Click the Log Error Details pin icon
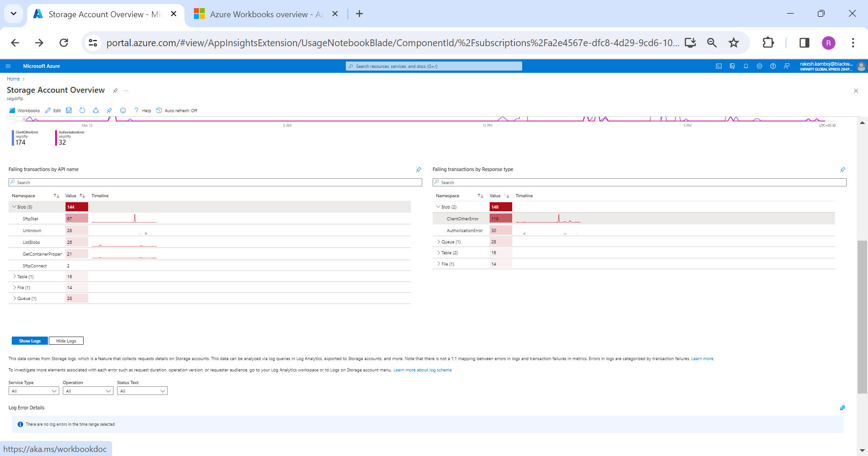 click(x=843, y=408)
